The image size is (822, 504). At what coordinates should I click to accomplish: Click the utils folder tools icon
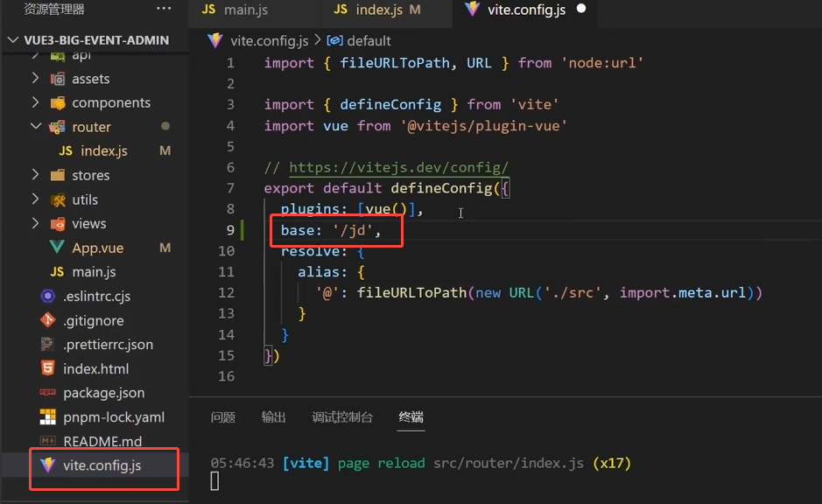pos(58,199)
